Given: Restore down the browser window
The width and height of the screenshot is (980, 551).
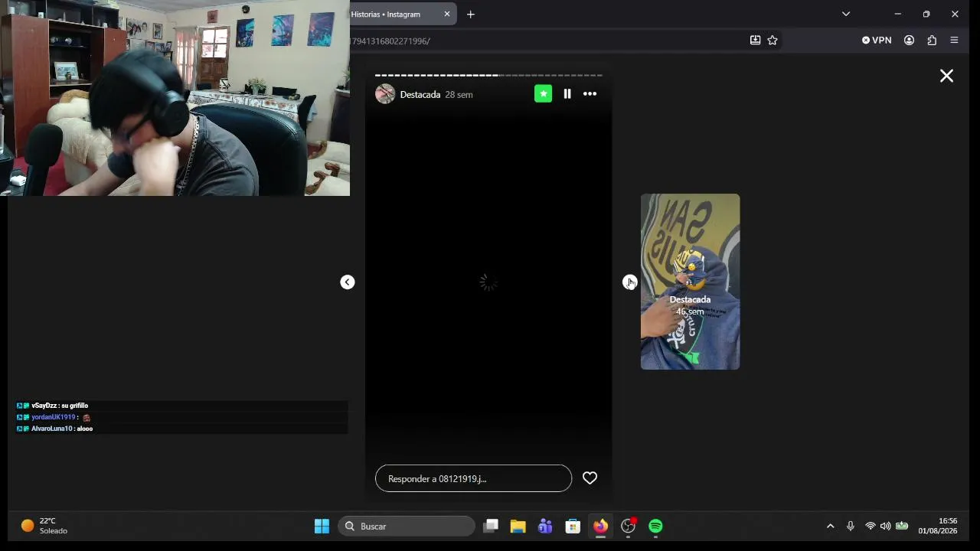Looking at the screenshot, I should pyautogui.click(x=926, y=14).
